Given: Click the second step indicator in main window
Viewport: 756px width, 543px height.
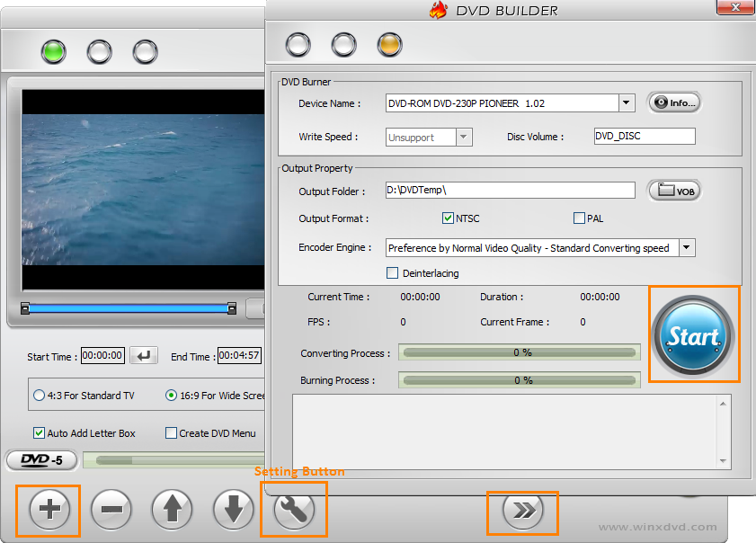Looking at the screenshot, I should (x=99, y=51).
